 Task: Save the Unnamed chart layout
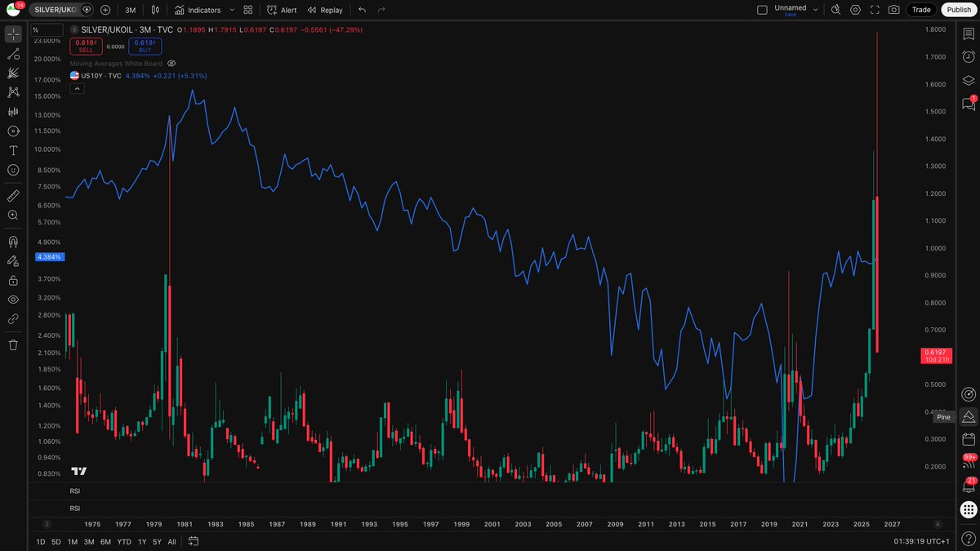tap(790, 15)
